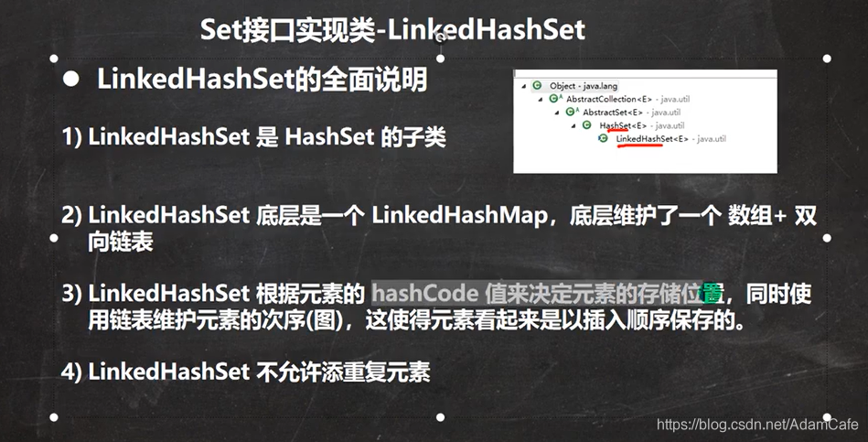Click the highlighted hashCode text in point 3
868x442 pixels.
[424, 294]
